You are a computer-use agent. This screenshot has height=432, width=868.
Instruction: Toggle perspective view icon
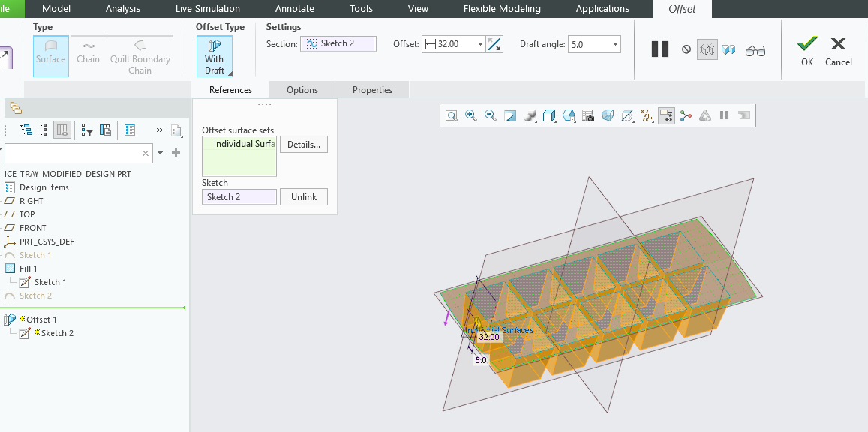(608, 115)
